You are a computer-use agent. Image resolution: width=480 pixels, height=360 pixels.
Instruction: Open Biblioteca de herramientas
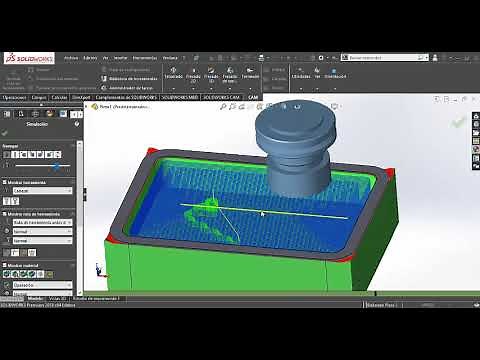pyautogui.click(x=129, y=79)
